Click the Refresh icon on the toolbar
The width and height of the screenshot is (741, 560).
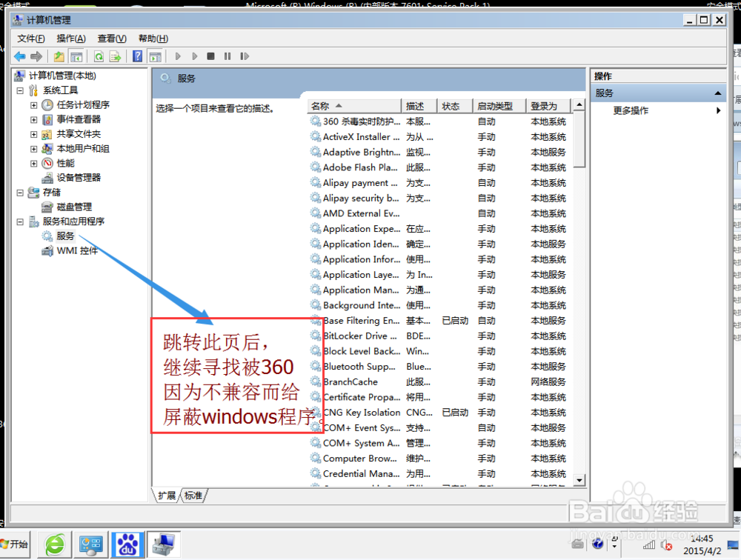point(99,56)
